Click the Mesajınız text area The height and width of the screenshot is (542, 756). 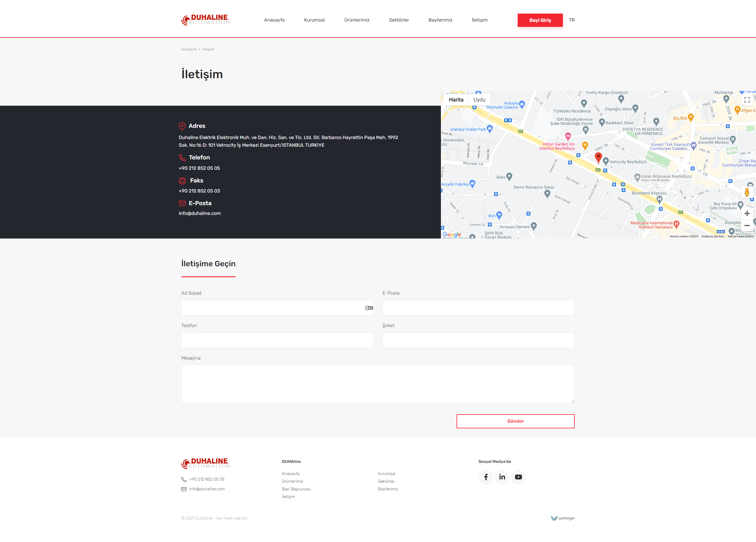click(x=378, y=384)
